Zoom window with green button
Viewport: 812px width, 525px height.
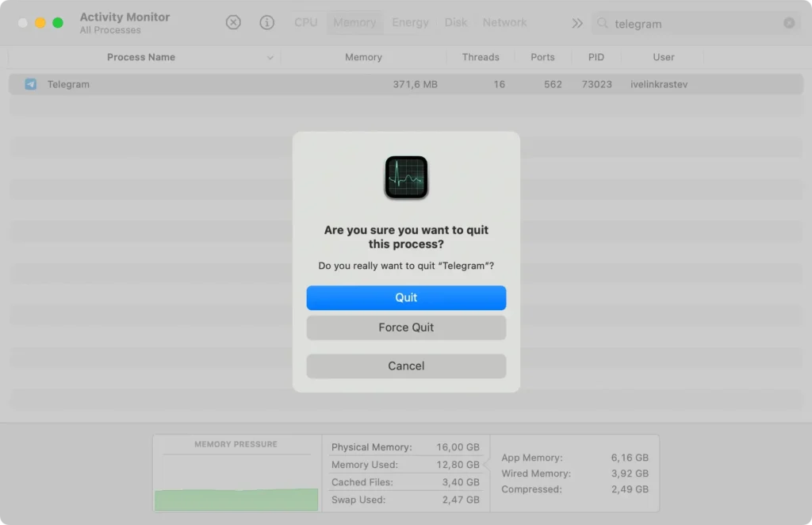(58, 23)
